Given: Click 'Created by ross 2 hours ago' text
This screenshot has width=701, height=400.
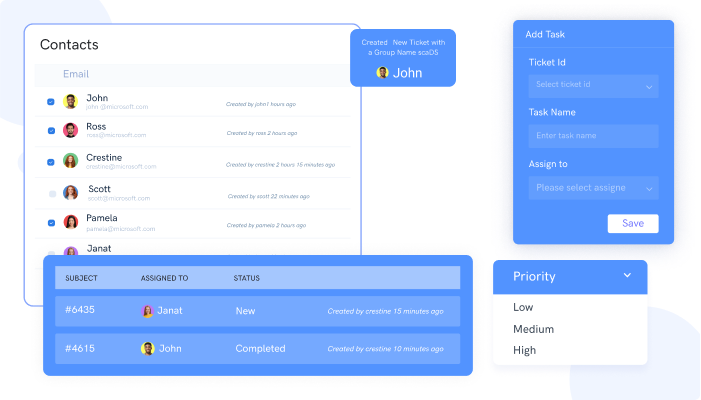Looking at the screenshot, I should click(x=262, y=133).
